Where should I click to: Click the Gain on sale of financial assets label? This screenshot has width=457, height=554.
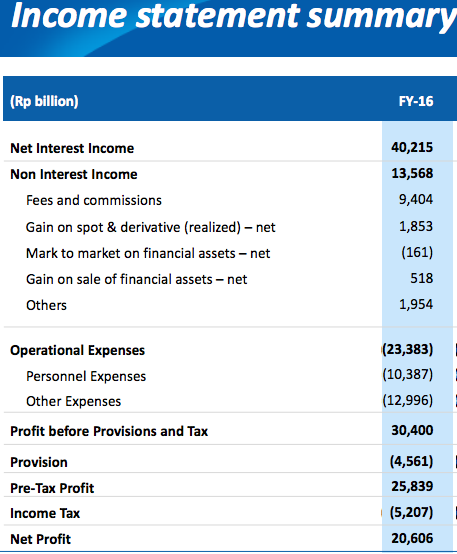click(x=136, y=279)
